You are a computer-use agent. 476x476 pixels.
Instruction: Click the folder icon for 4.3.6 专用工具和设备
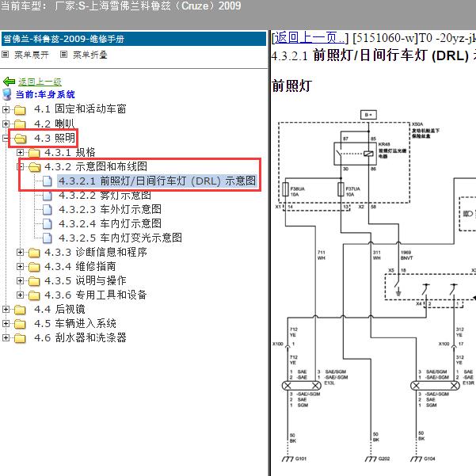click(34, 295)
